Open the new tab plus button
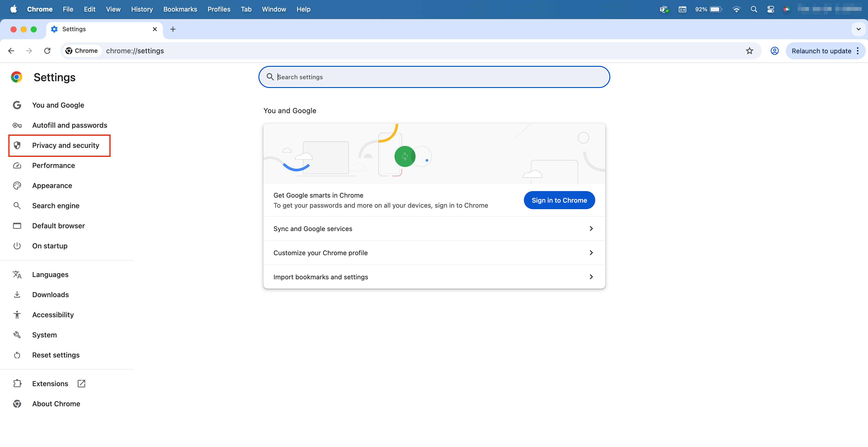868x447 pixels. pyautogui.click(x=173, y=29)
